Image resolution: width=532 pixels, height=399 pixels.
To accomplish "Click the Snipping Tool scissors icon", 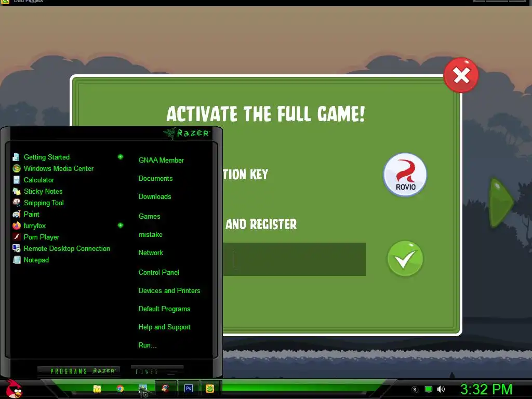I will click(x=16, y=203).
